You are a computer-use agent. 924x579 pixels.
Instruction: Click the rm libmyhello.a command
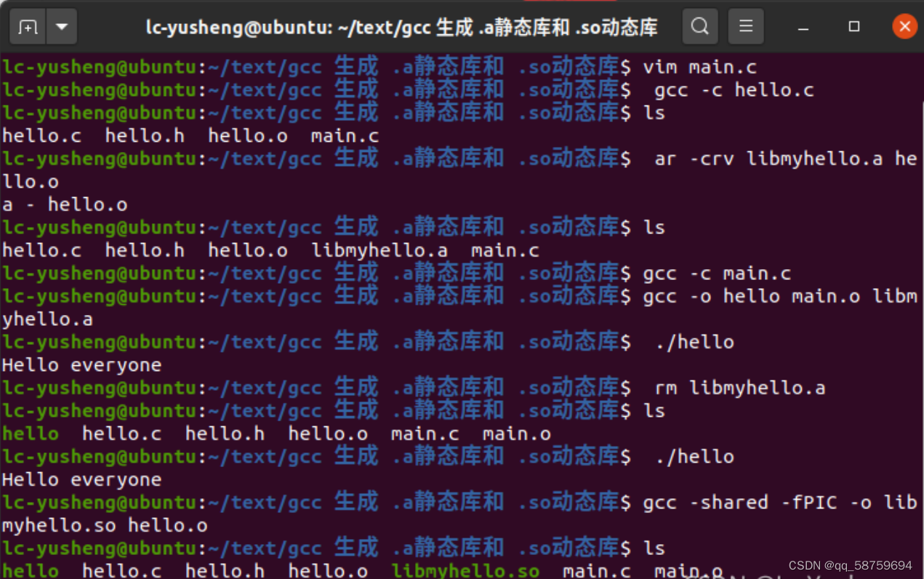coord(742,388)
